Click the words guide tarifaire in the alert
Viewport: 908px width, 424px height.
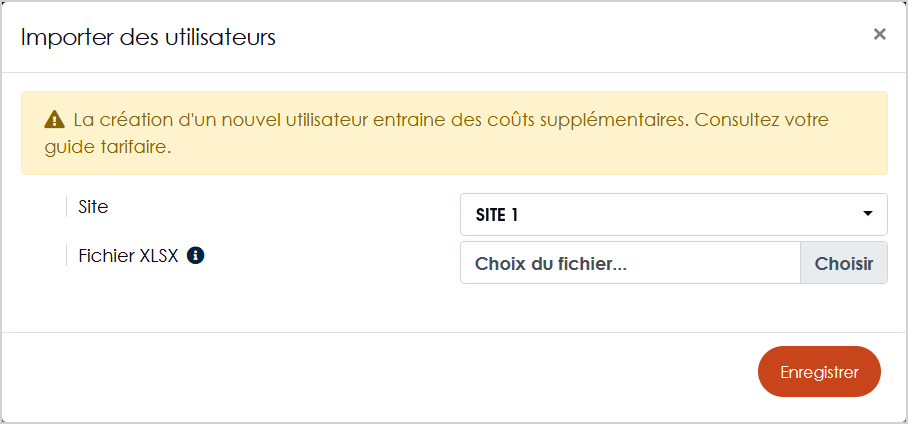tap(107, 147)
